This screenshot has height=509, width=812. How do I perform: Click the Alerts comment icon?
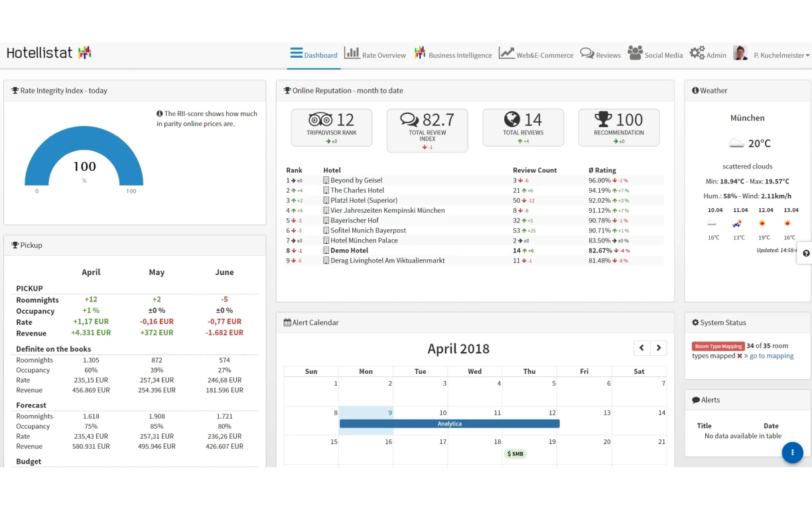696,400
